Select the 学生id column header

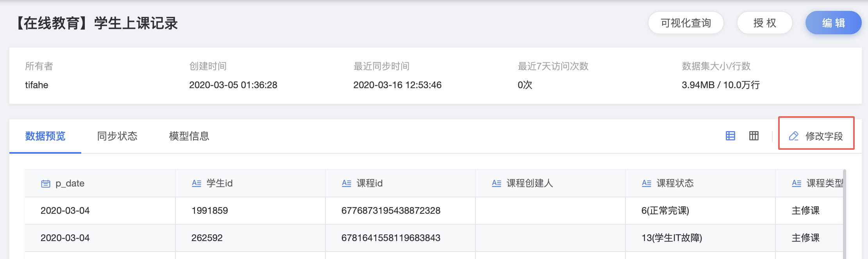click(250, 183)
